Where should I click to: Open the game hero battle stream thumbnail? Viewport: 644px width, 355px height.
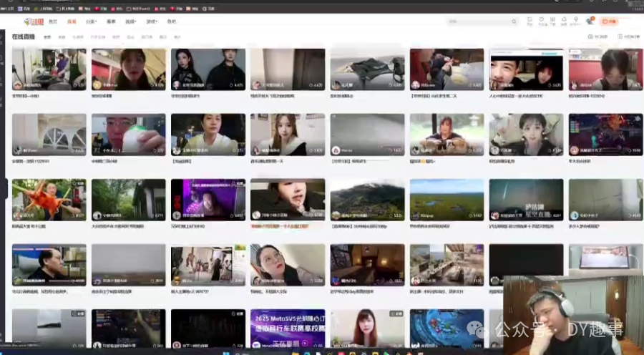tap(606, 135)
